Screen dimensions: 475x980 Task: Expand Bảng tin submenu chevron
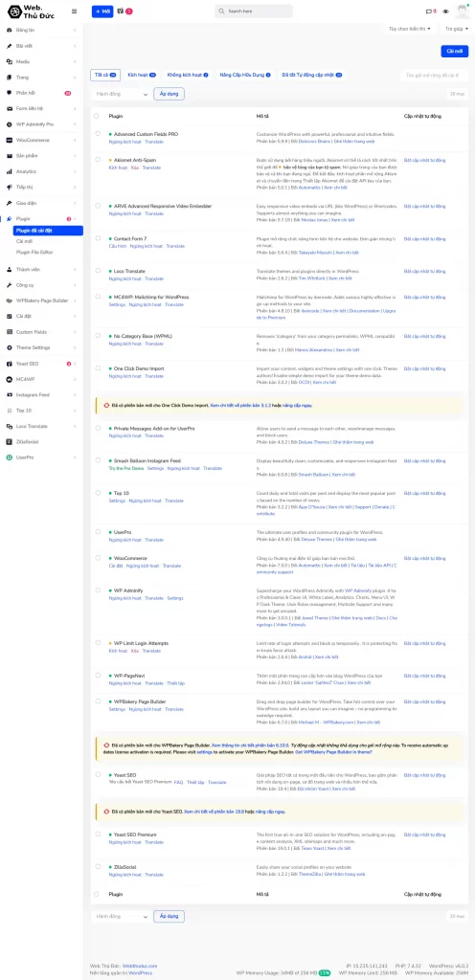(x=75, y=30)
